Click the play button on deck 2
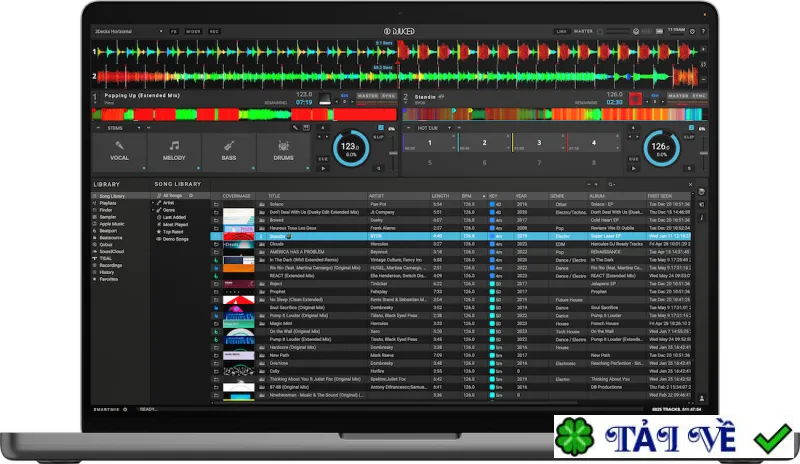The image size is (800, 464). pyautogui.click(x=634, y=168)
